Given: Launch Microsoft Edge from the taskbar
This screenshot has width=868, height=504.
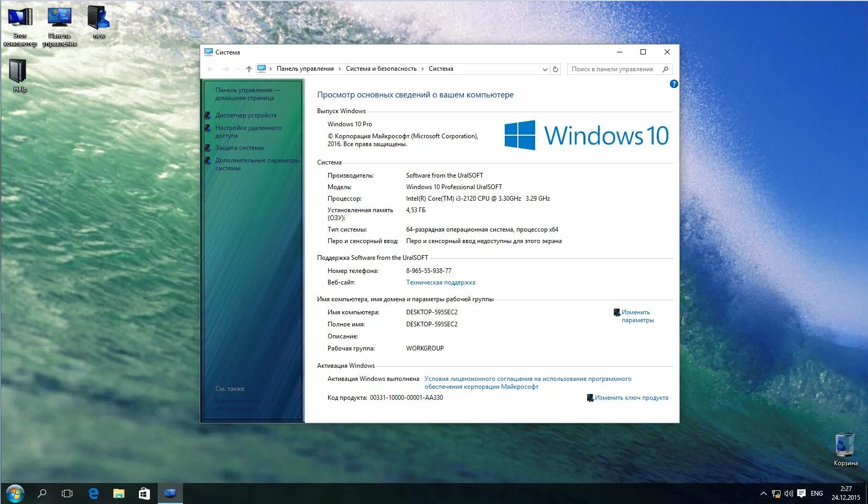Looking at the screenshot, I should [x=93, y=494].
